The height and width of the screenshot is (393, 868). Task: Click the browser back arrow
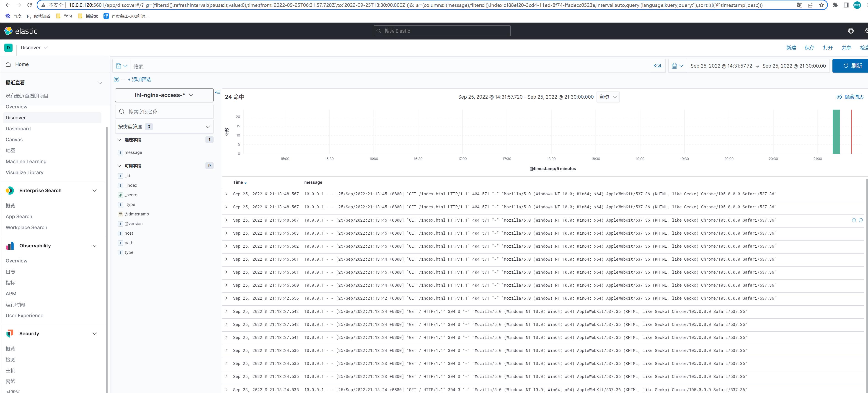(8, 5)
